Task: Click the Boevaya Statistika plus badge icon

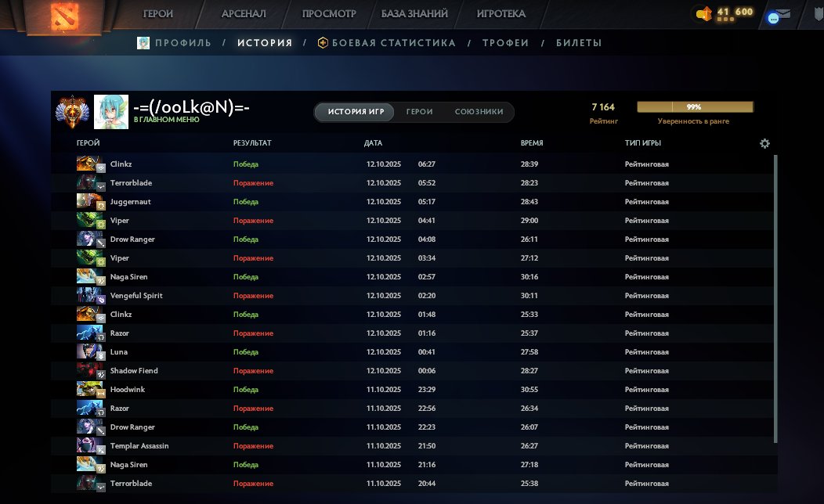Action: [x=323, y=43]
